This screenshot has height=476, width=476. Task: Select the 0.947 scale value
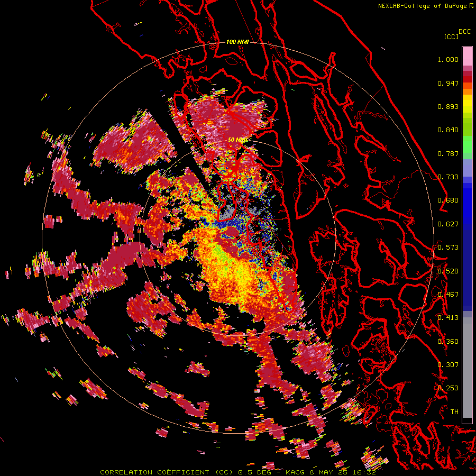(448, 83)
